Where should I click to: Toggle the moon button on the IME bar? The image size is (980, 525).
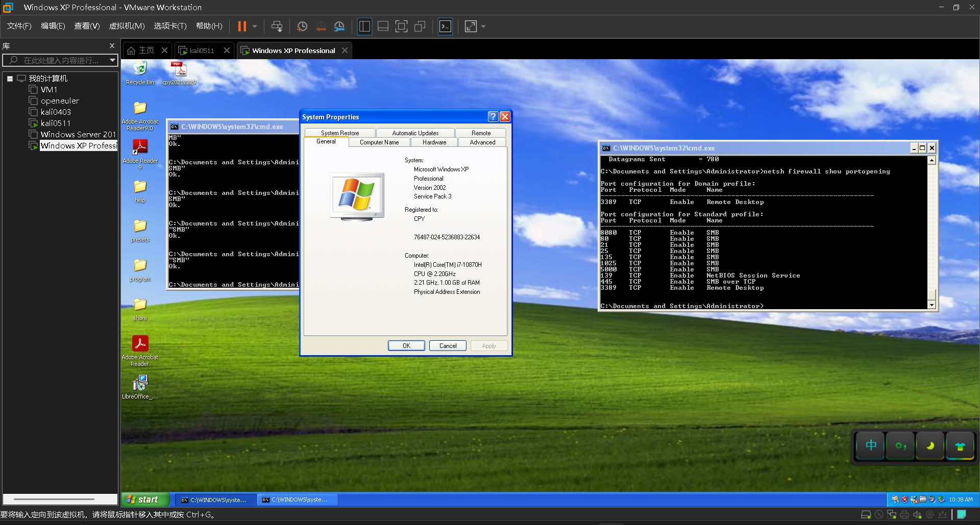(x=930, y=445)
